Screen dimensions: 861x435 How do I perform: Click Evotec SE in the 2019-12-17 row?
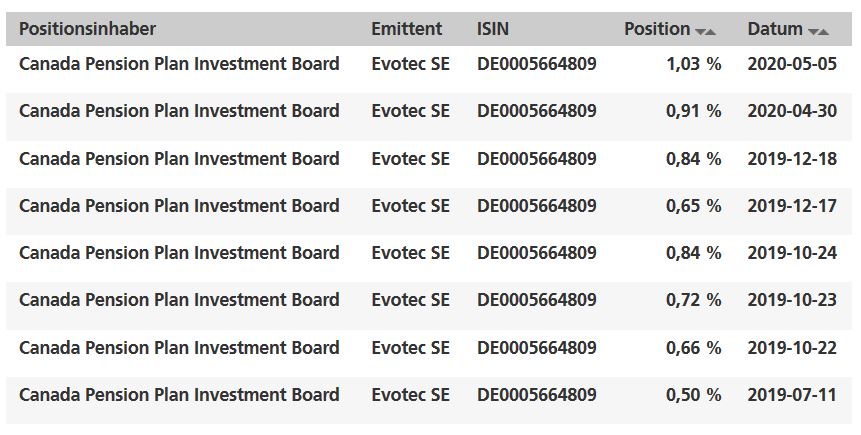(410, 205)
